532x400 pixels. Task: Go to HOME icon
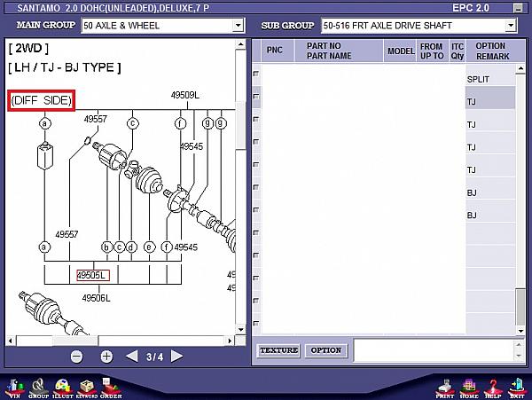coord(469,389)
